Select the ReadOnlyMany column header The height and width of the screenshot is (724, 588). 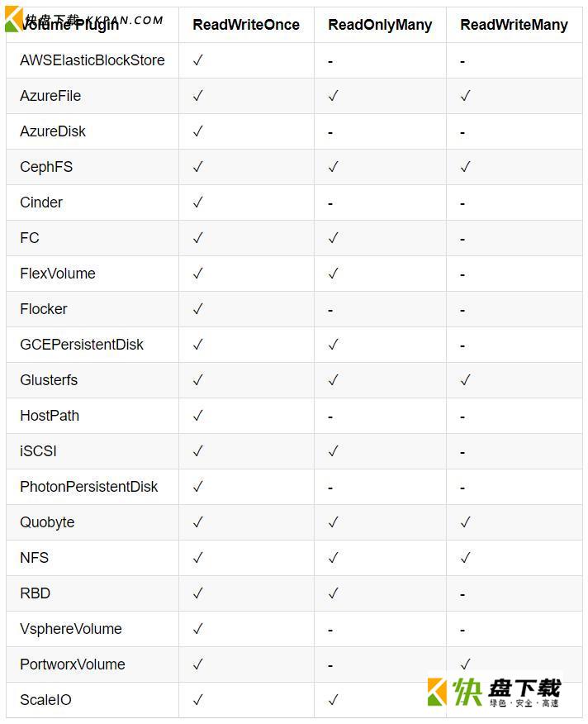(380, 25)
